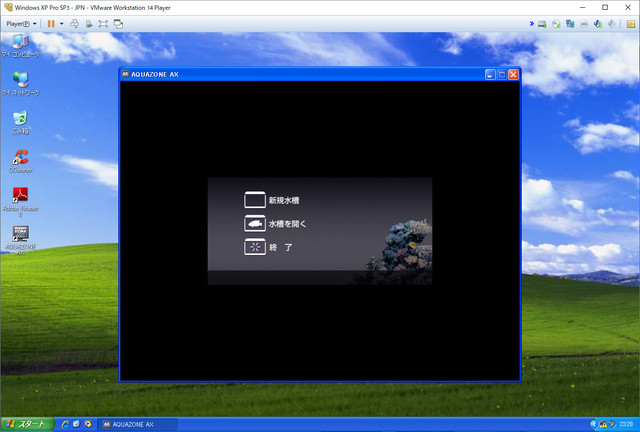
Task: Click the network adapter device icon
Action: [570, 24]
